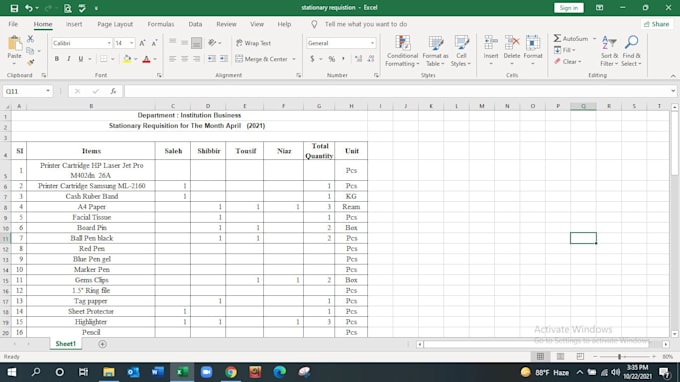Switch to the Insert ribbon tab

click(x=74, y=24)
